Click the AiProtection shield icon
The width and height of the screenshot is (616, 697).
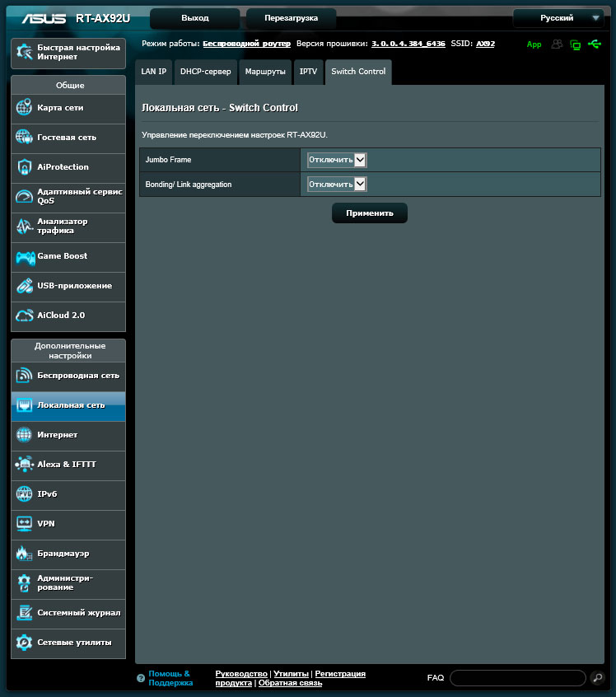24,166
